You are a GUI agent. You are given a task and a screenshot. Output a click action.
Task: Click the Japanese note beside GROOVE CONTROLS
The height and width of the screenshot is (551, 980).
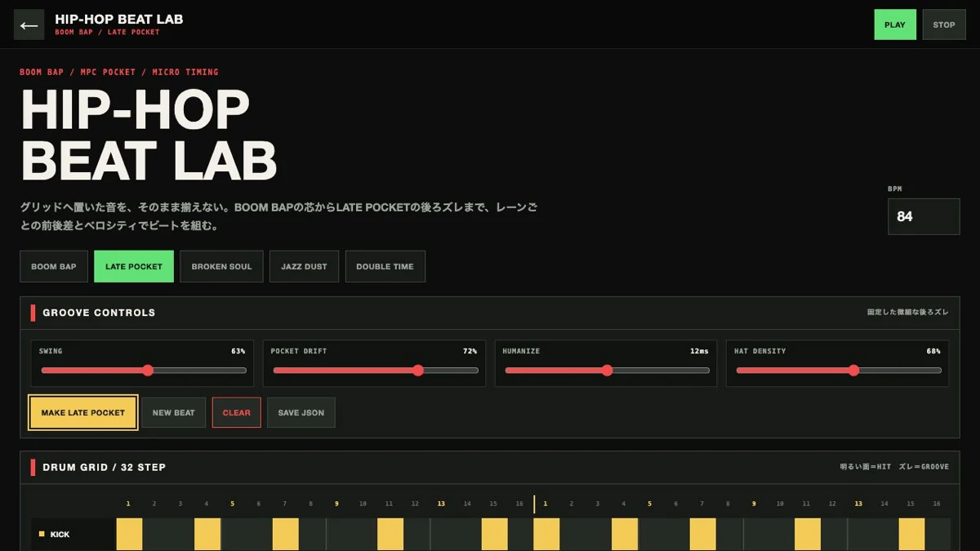(908, 313)
